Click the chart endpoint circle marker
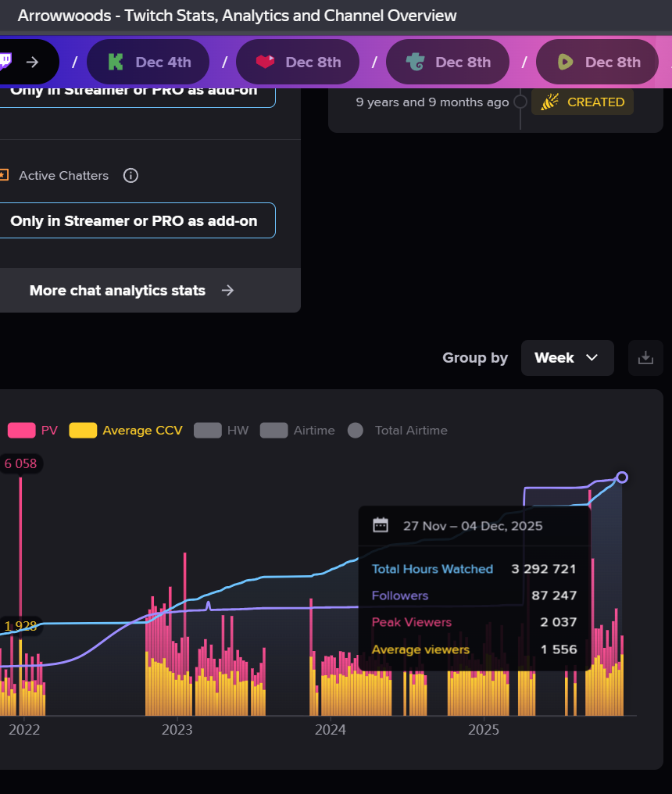 pyautogui.click(x=622, y=477)
